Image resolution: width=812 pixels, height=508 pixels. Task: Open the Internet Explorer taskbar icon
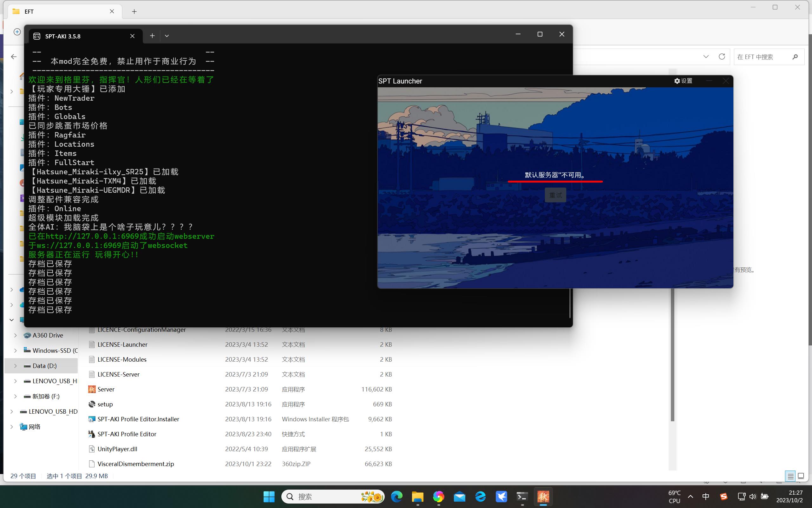click(x=481, y=497)
